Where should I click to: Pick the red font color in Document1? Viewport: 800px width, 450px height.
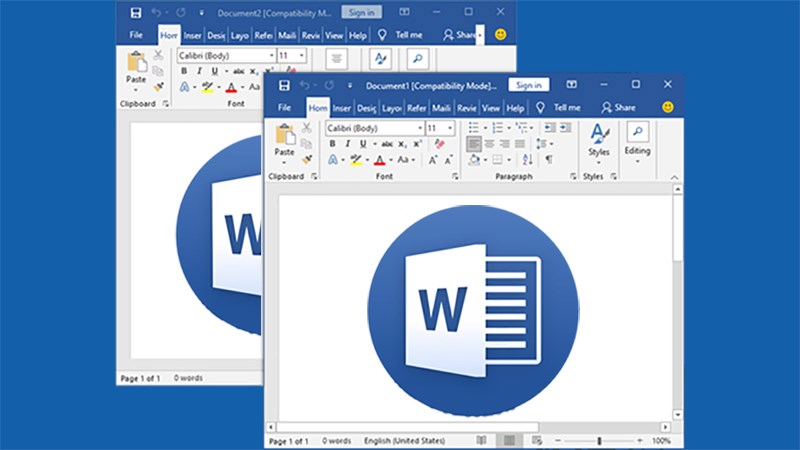tap(379, 160)
